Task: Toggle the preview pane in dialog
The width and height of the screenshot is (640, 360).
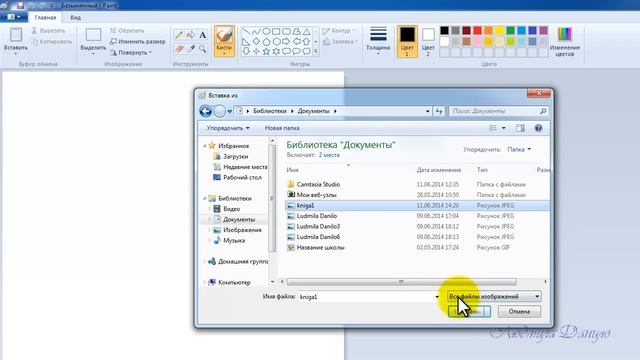Action: [x=520, y=128]
